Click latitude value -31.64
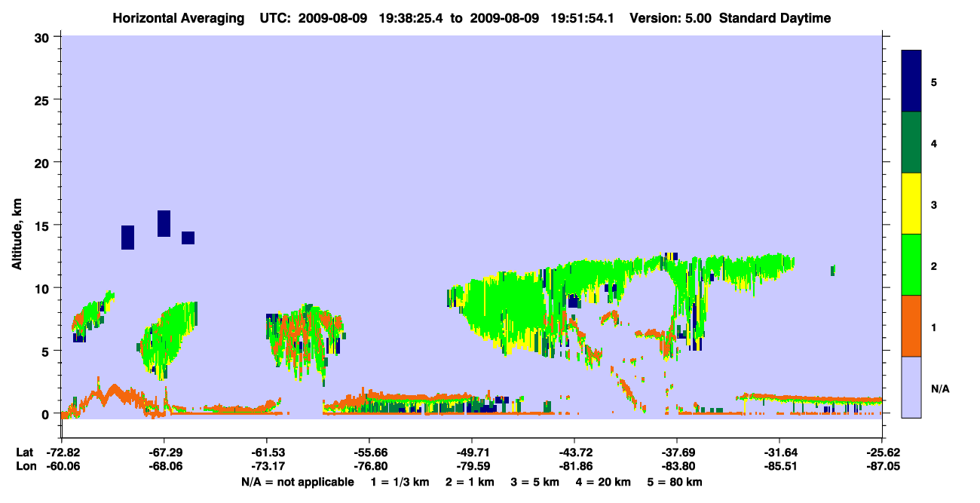980x503 pixels. (779, 452)
